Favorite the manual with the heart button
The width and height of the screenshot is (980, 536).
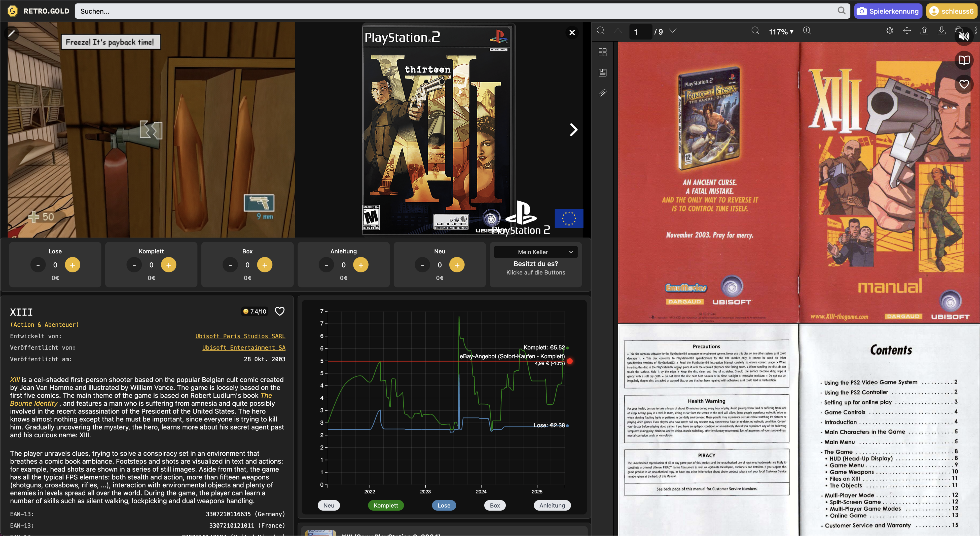pos(964,84)
